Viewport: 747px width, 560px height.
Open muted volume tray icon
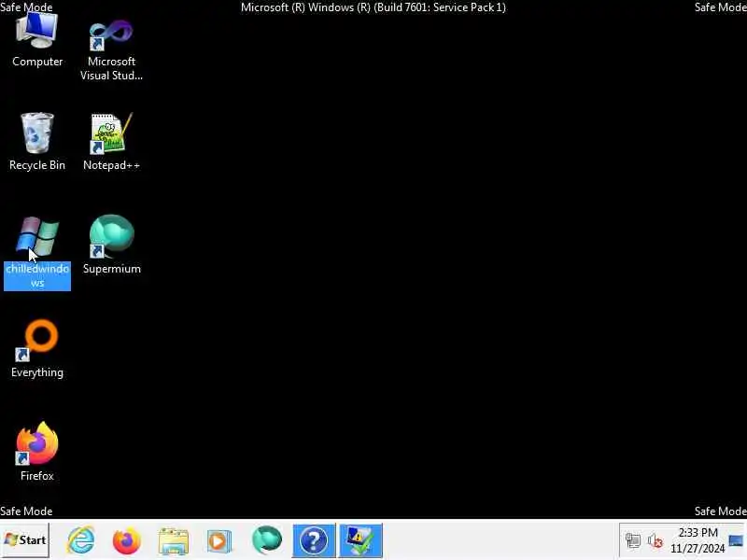click(655, 541)
